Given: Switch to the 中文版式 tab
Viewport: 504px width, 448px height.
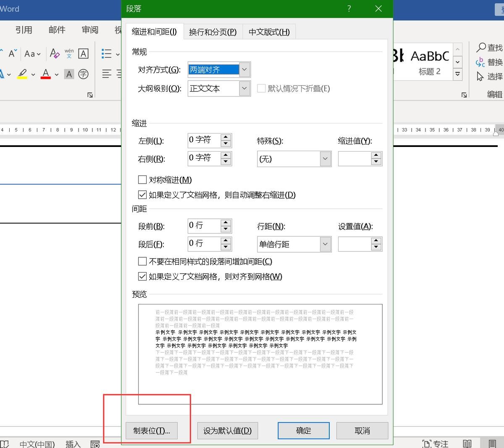Looking at the screenshot, I should 269,32.
